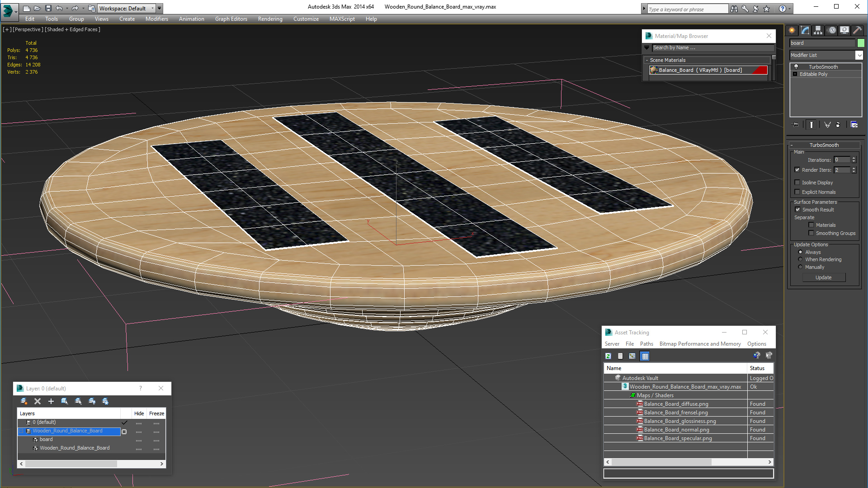Open the Utilities hammer panel tab
Image resolution: width=868 pixels, height=488 pixels.
[857, 30]
